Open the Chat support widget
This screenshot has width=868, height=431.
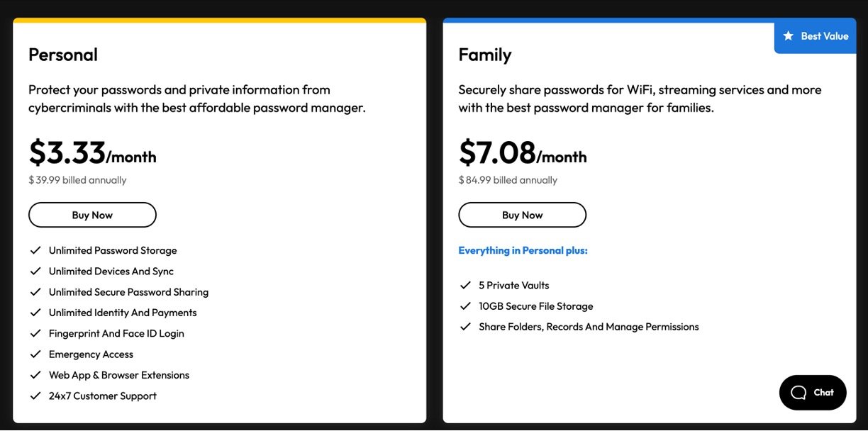(813, 393)
